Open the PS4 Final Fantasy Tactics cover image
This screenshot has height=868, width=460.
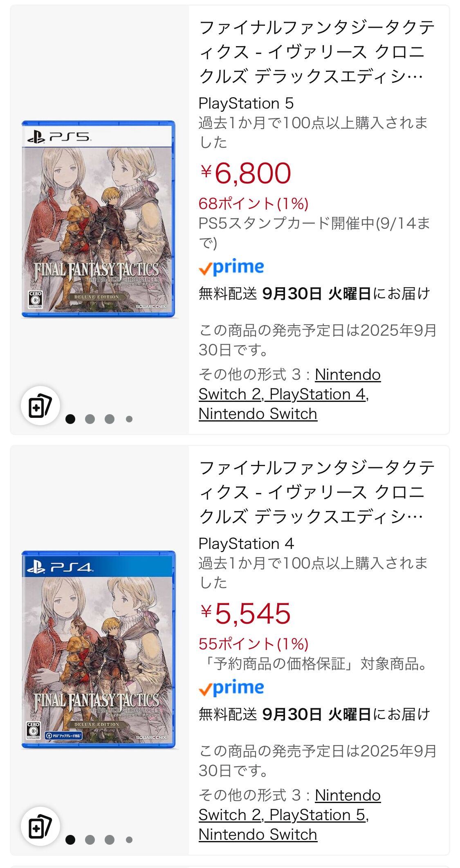point(98,649)
